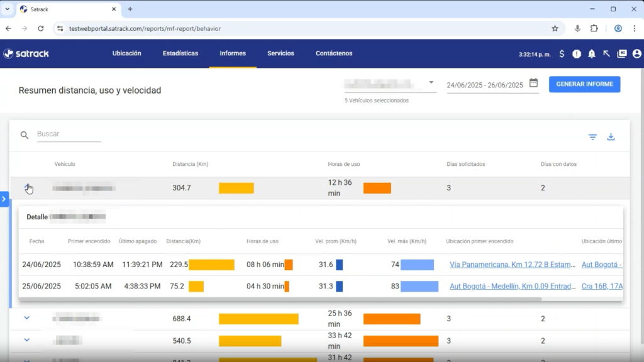Download the report with the download icon
Image resolution: width=644 pixels, height=362 pixels.
[611, 136]
